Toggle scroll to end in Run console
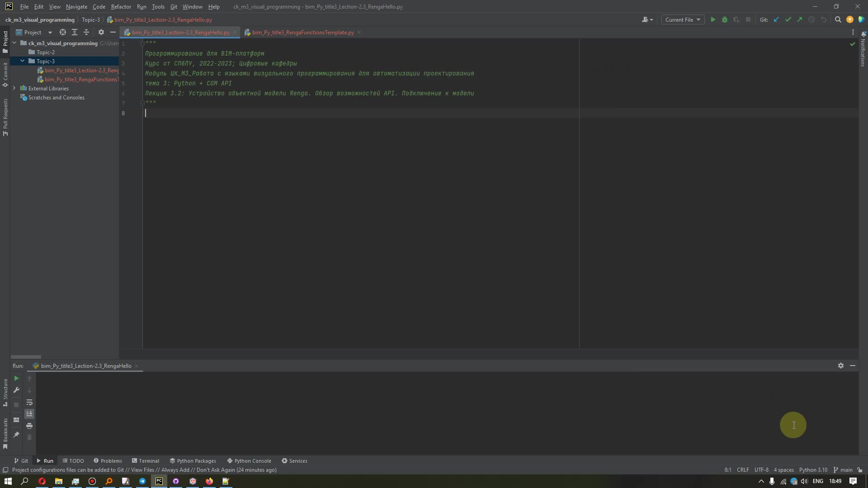868x488 pixels. pyautogui.click(x=29, y=414)
